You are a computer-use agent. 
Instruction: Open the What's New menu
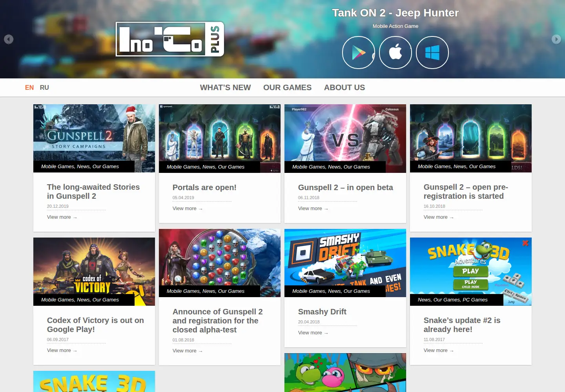click(x=225, y=87)
